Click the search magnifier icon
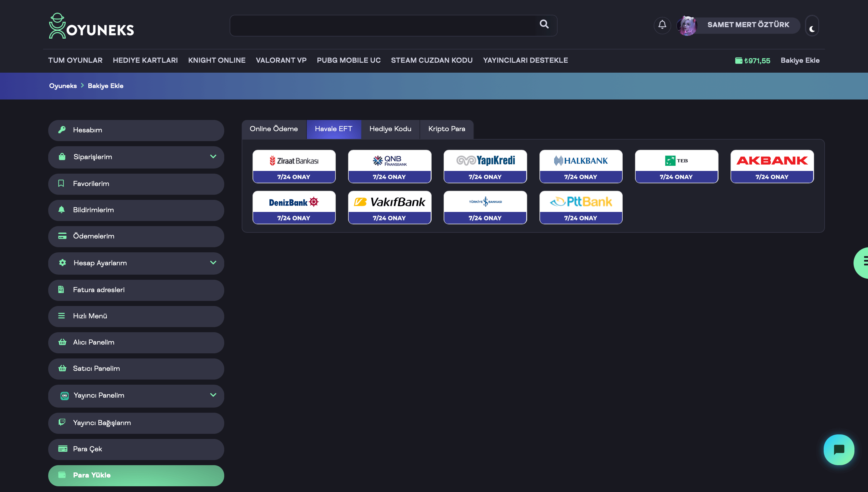The width and height of the screenshot is (868, 492). point(544,24)
